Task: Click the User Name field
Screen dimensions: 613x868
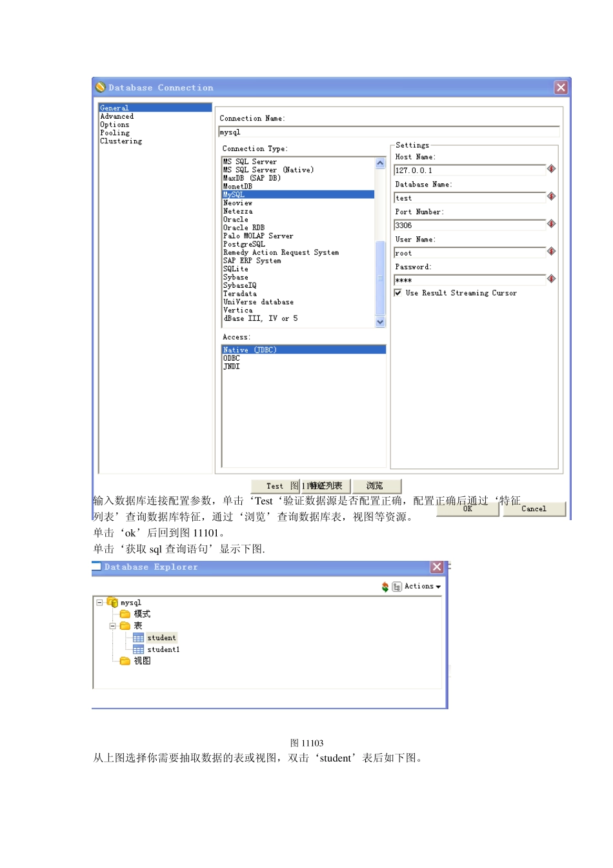Action: [470, 253]
